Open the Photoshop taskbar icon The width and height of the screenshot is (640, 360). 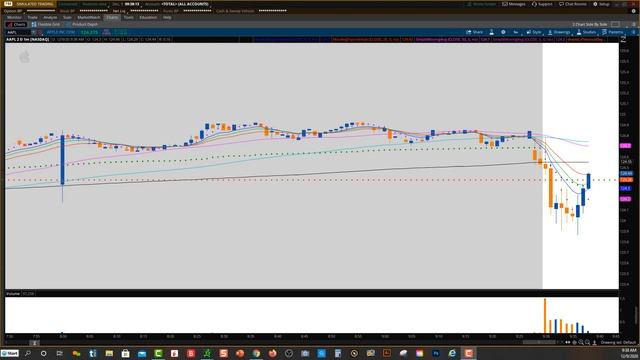[x=436, y=353]
